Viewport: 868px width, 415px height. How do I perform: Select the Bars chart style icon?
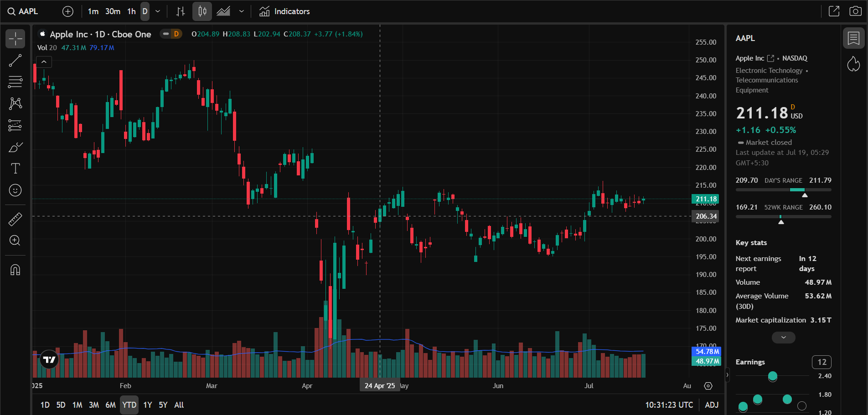coord(181,11)
